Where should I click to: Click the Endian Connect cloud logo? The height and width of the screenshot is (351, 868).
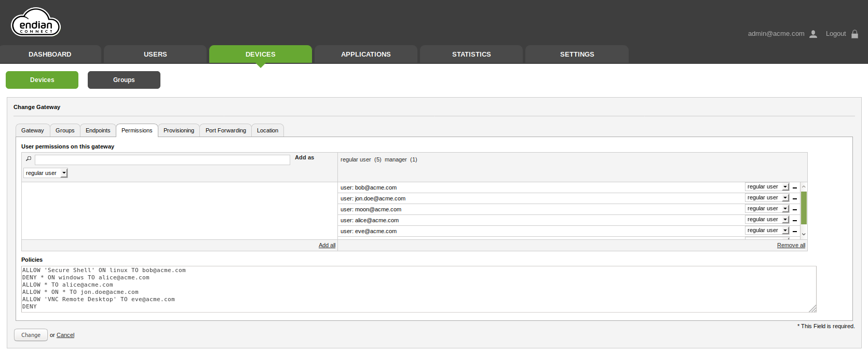(36, 23)
